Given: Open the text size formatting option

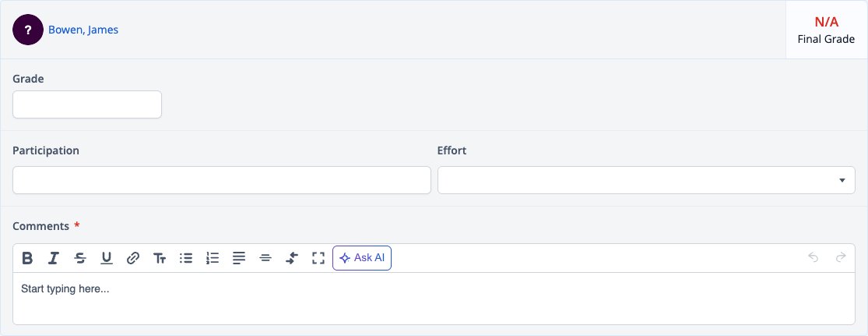Looking at the screenshot, I should [160, 258].
